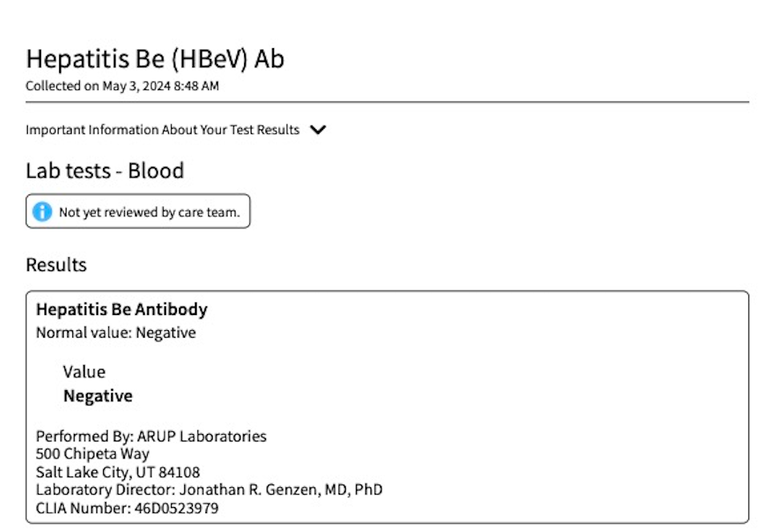Click the CLIA Number 46D0523979
The height and width of the screenshot is (532, 766).
127,508
